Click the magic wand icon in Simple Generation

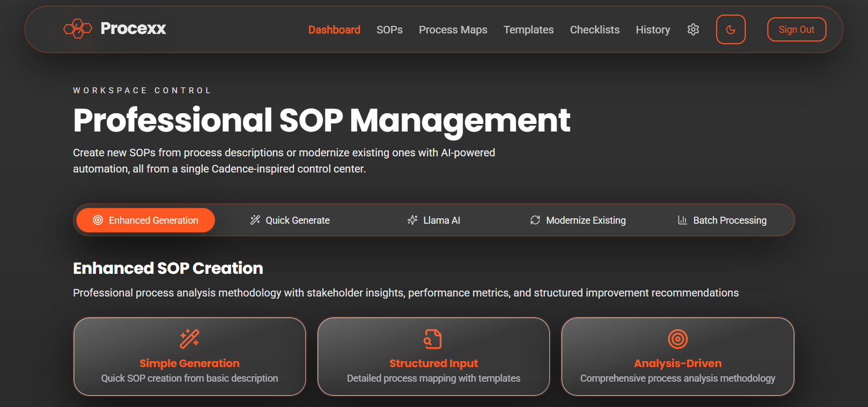(x=190, y=339)
